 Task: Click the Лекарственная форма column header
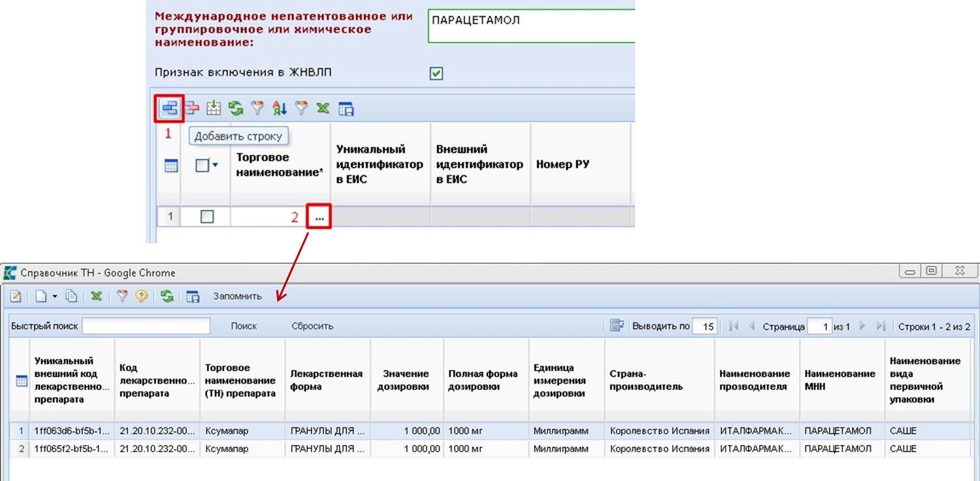point(327,380)
